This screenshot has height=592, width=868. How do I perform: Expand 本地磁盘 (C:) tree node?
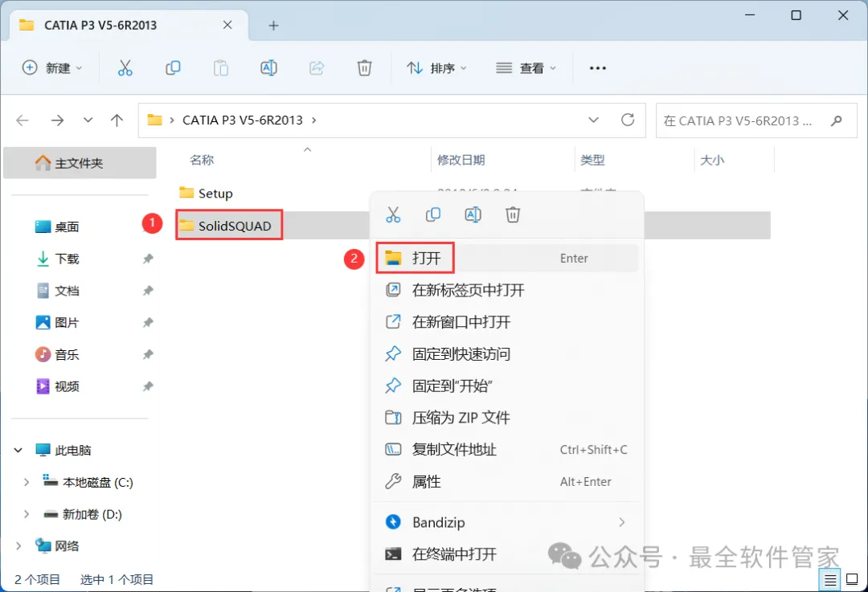pos(26,483)
